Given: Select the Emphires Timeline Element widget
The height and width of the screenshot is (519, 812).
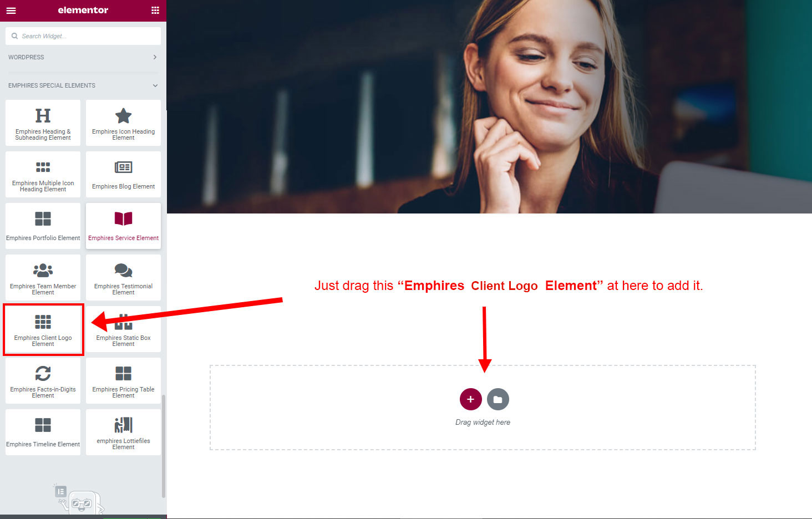Looking at the screenshot, I should [x=43, y=432].
